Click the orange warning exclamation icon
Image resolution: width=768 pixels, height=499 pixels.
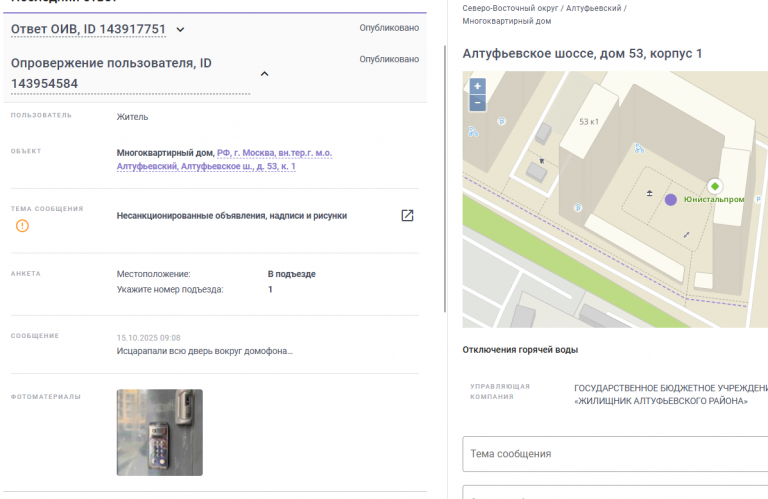pos(23,226)
